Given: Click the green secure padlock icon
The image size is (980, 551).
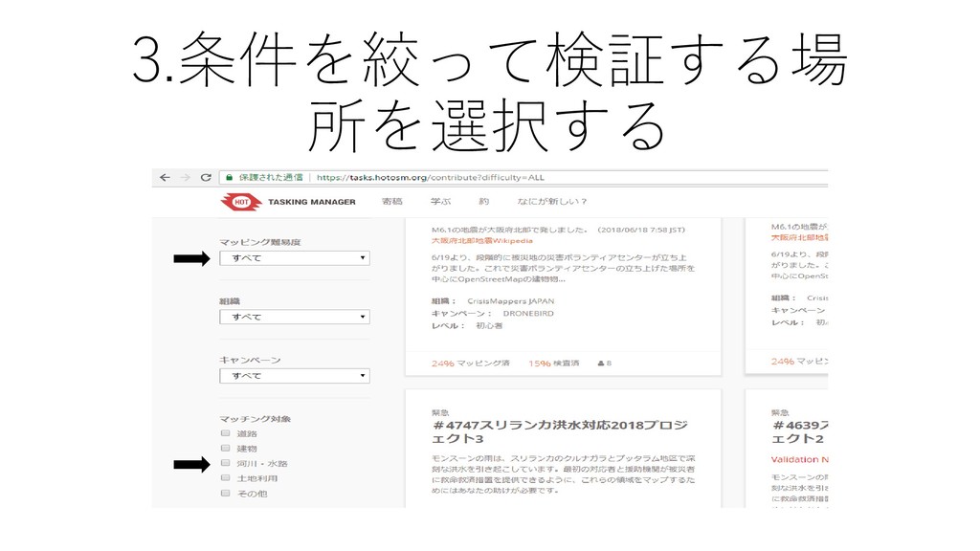Looking at the screenshot, I should click(x=230, y=177).
